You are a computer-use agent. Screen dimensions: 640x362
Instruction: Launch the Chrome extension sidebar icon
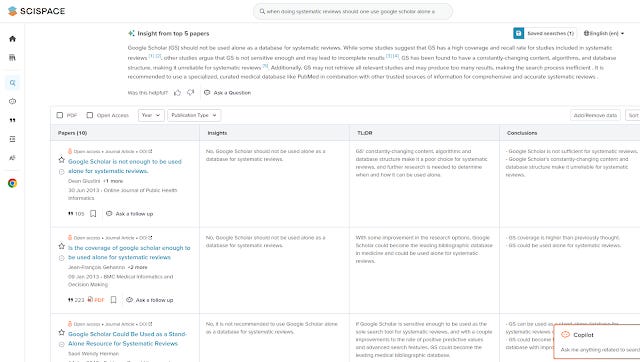12,183
